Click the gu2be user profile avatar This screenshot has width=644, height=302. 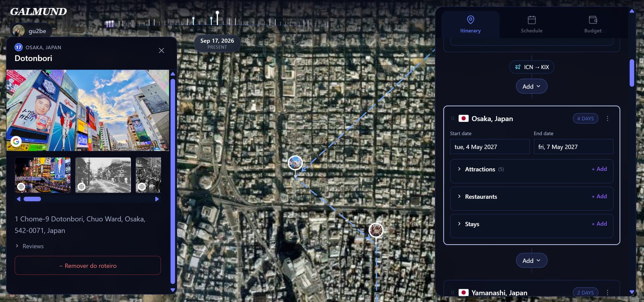[x=19, y=31]
